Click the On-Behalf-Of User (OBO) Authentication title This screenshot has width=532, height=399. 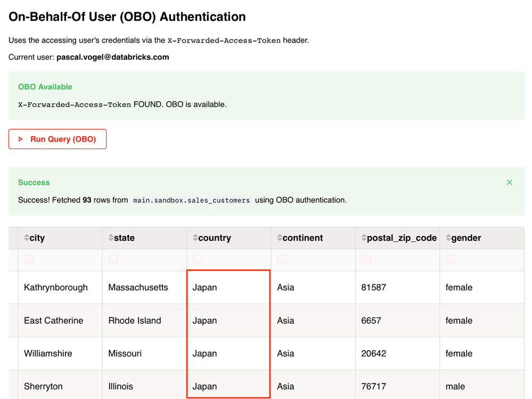pyautogui.click(x=127, y=17)
